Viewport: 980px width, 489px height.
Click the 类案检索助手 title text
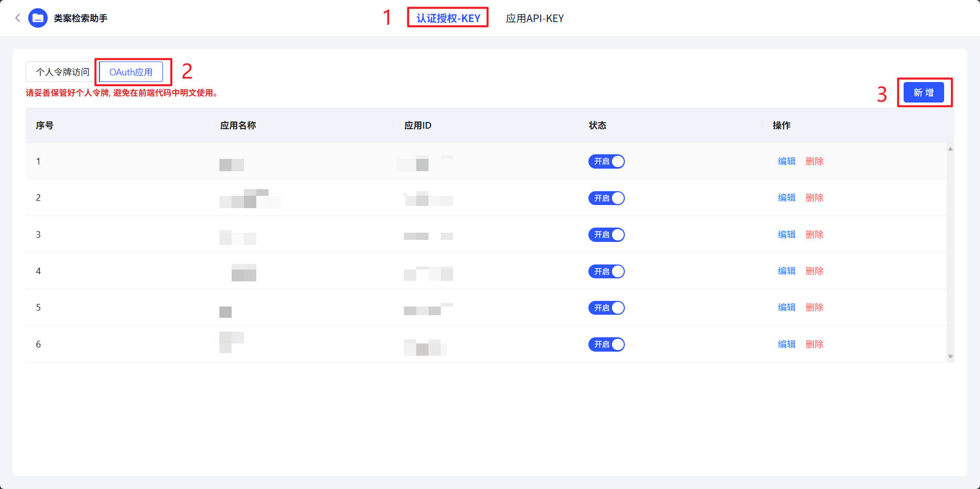pyautogui.click(x=80, y=18)
